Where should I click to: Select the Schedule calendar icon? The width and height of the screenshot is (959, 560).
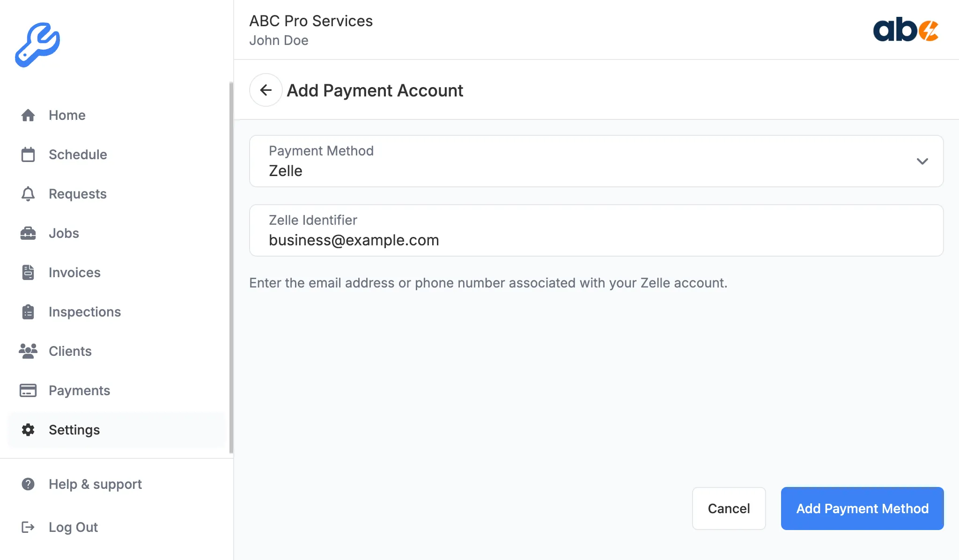click(29, 155)
